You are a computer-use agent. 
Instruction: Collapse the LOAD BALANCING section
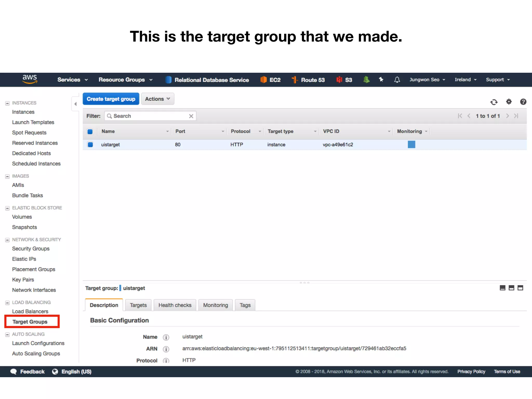(x=8, y=303)
